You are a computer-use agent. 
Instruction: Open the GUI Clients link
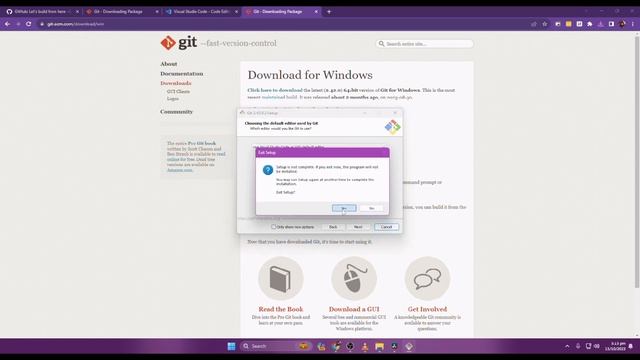[178, 91]
